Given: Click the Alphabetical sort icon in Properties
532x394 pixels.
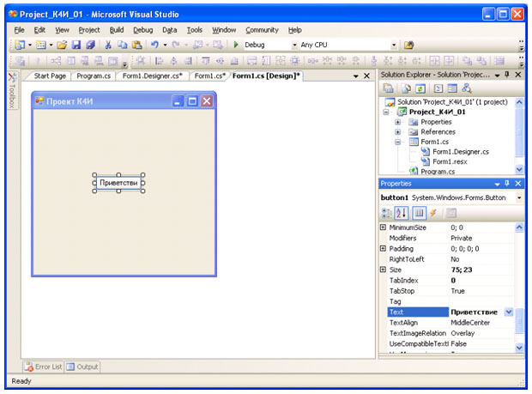Looking at the screenshot, I should click(x=402, y=213).
